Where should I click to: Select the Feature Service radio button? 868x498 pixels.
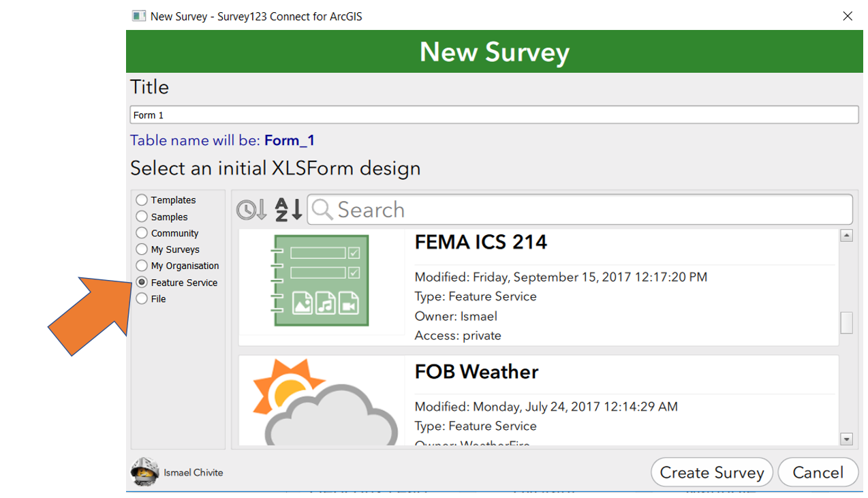tap(142, 282)
